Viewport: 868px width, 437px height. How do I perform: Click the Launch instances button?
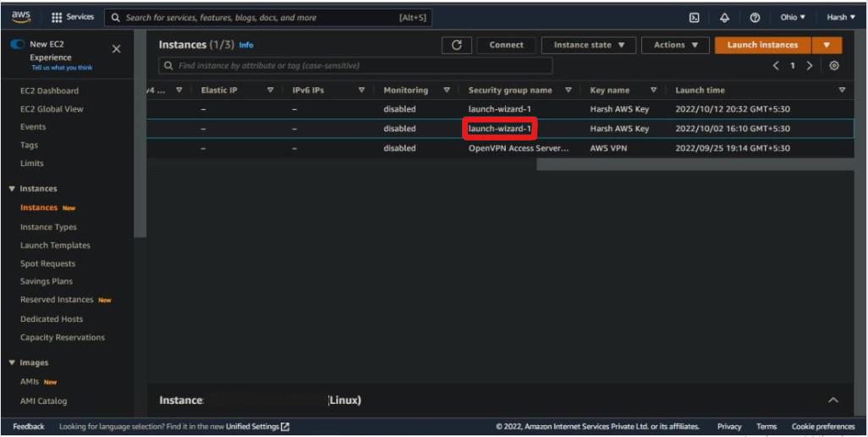click(x=763, y=45)
